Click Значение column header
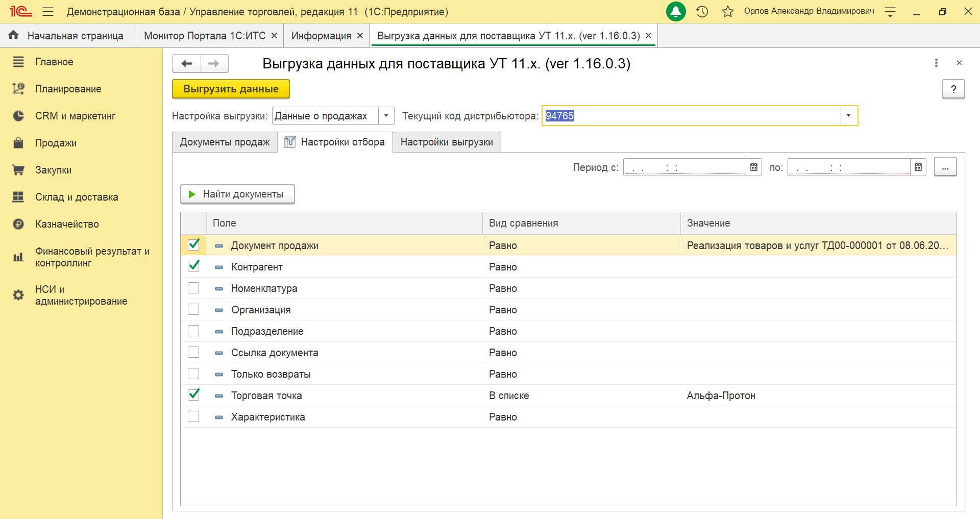The image size is (980, 519). (x=818, y=223)
